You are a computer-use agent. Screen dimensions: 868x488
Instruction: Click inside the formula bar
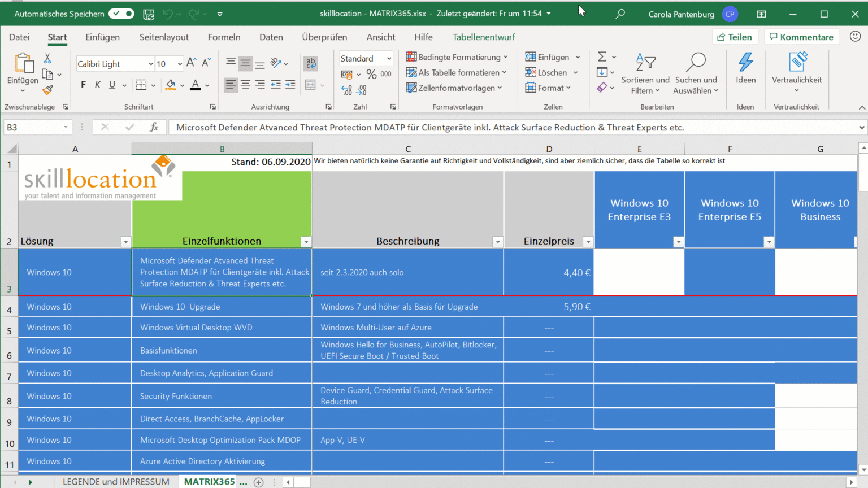point(396,127)
